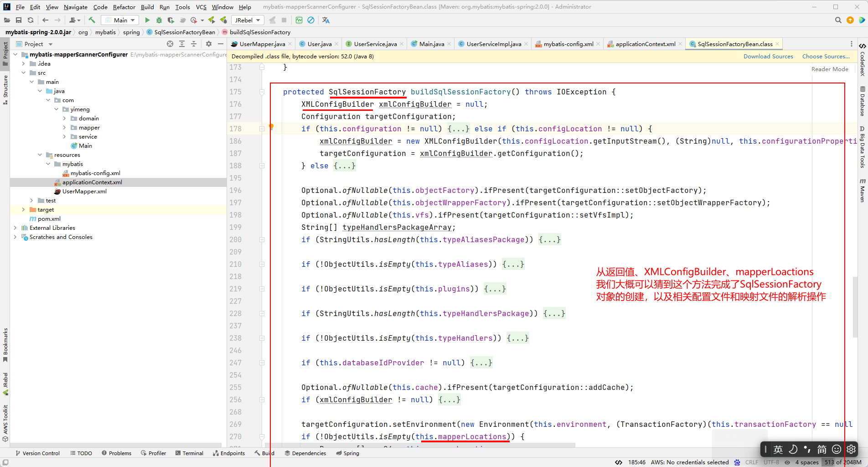Toggle code fold on line 200

point(262,239)
